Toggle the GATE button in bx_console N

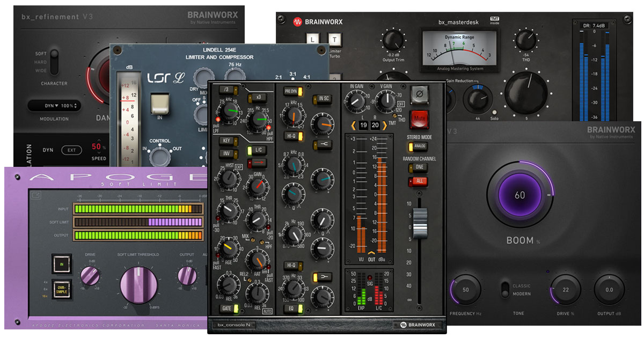[229, 308]
